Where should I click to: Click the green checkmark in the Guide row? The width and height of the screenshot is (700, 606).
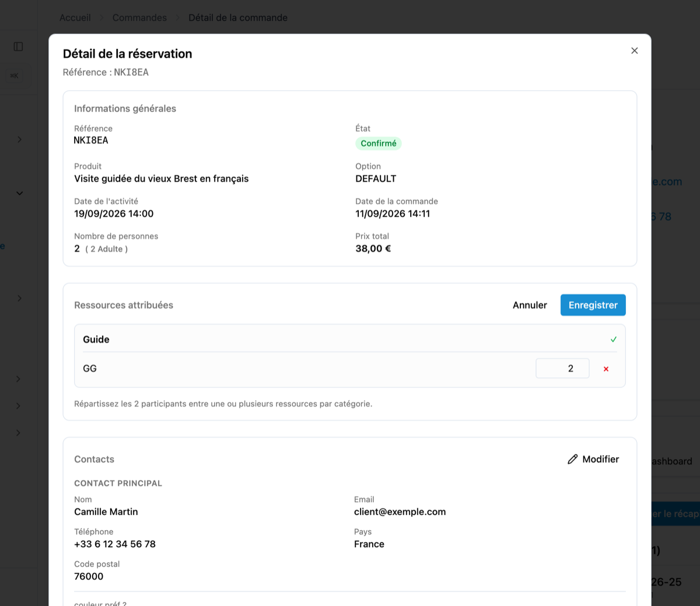pyautogui.click(x=614, y=339)
